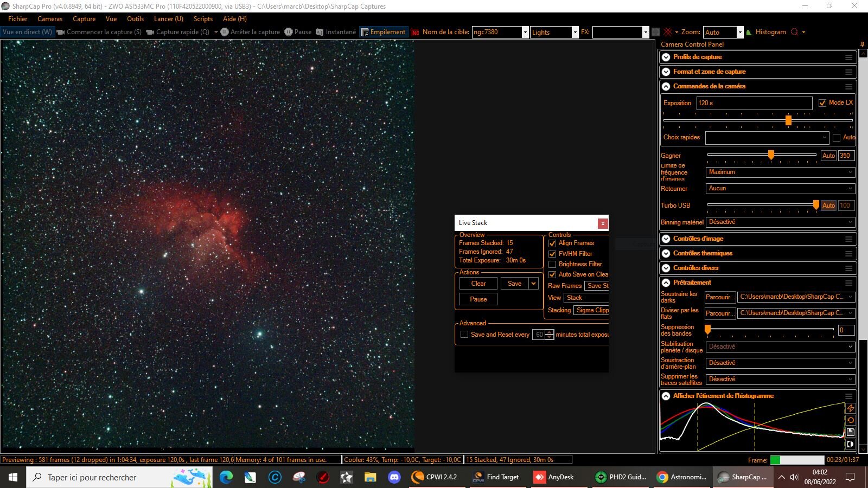Open the Limite de fréquence Maximum dropdown

click(780, 172)
